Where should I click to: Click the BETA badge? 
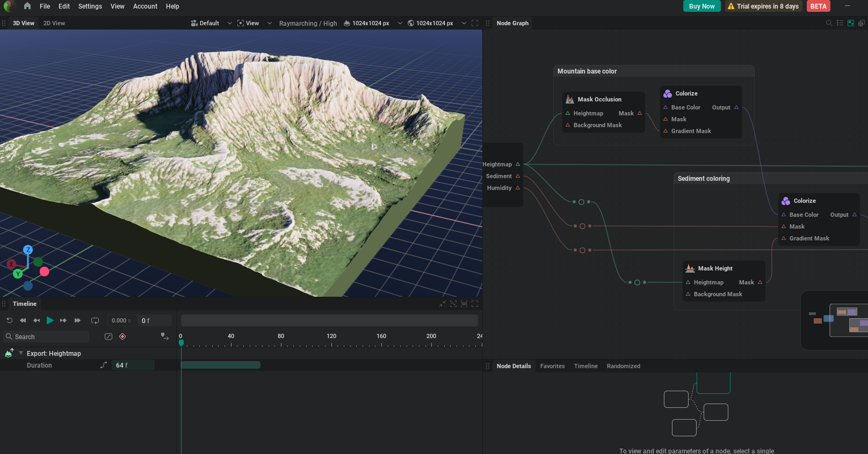point(819,6)
